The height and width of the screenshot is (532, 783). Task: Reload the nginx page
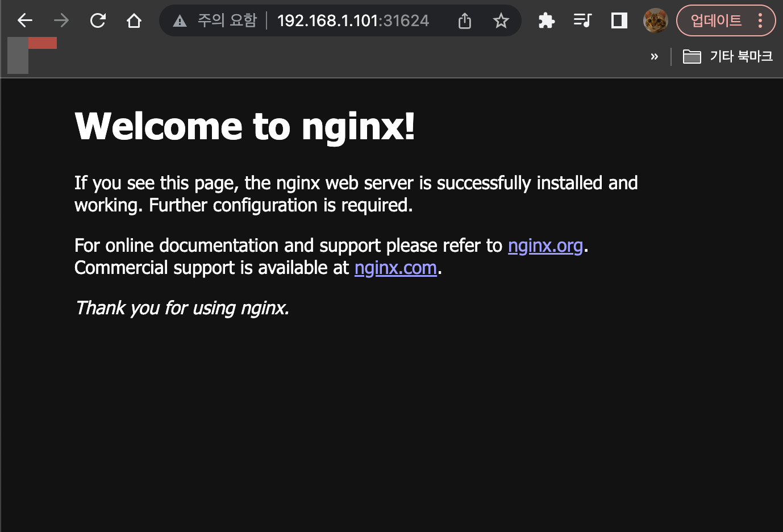98,21
